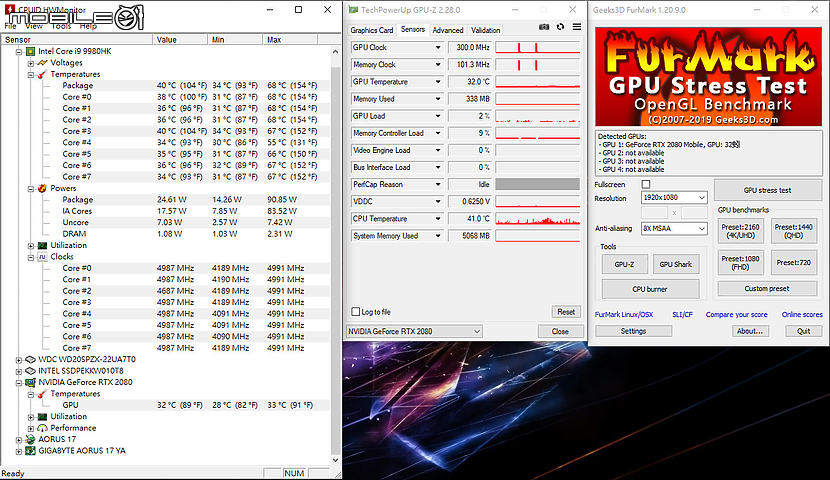Image resolution: width=830 pixels, height=480 pixels.
Task: Open Compare your score link
Action: pyautogui.click(x=736, y=314)
